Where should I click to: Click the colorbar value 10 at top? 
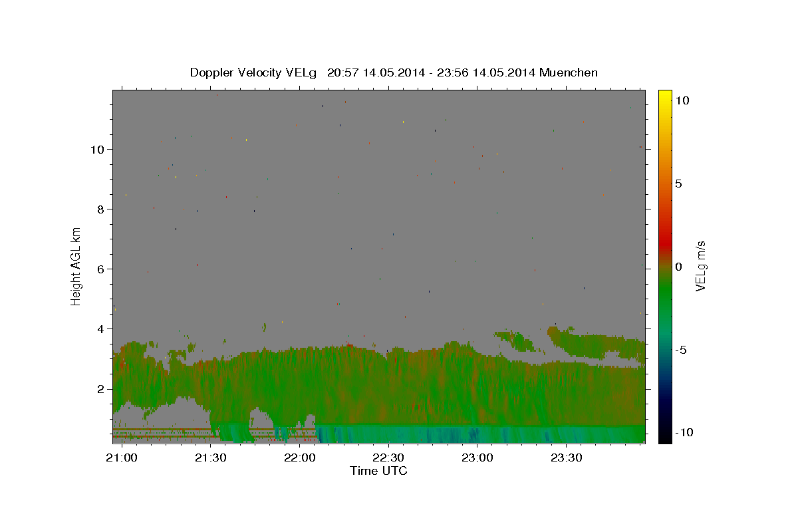pyautogui.click(x=682, y=100)
